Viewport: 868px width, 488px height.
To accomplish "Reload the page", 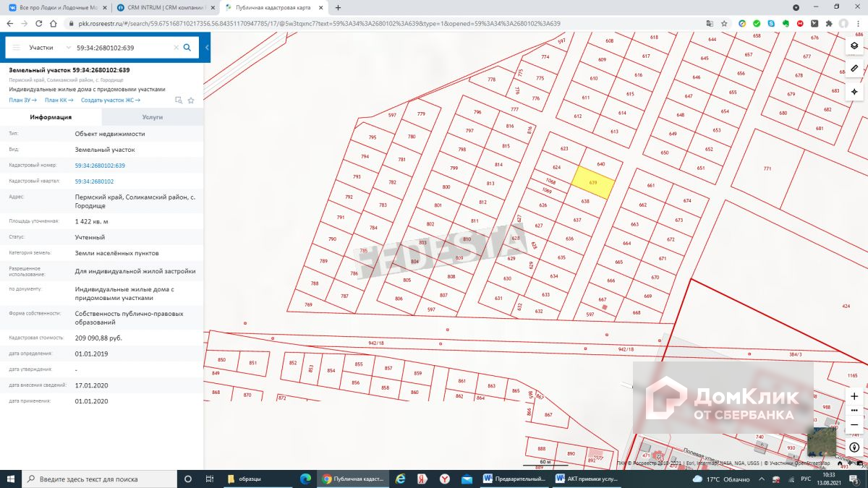I will tap(38, 23).
